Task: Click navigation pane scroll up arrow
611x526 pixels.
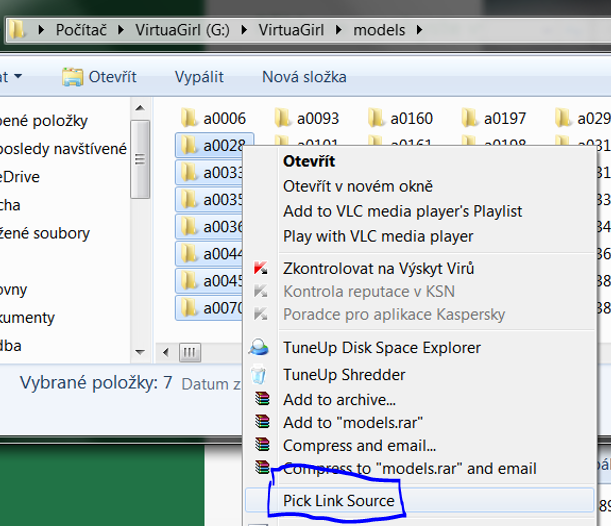Action: [140, 108]
